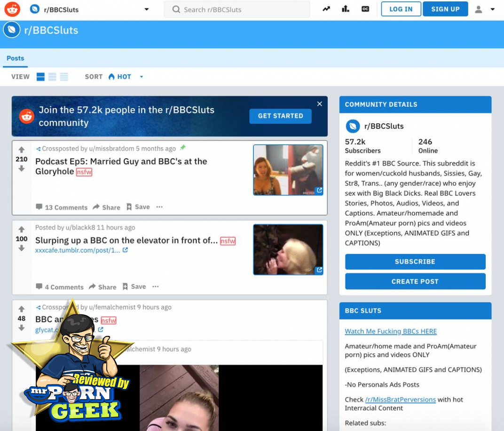Click the All bar chart icon
The height and width of the screenshot is (431, 504).
point(346,9)
